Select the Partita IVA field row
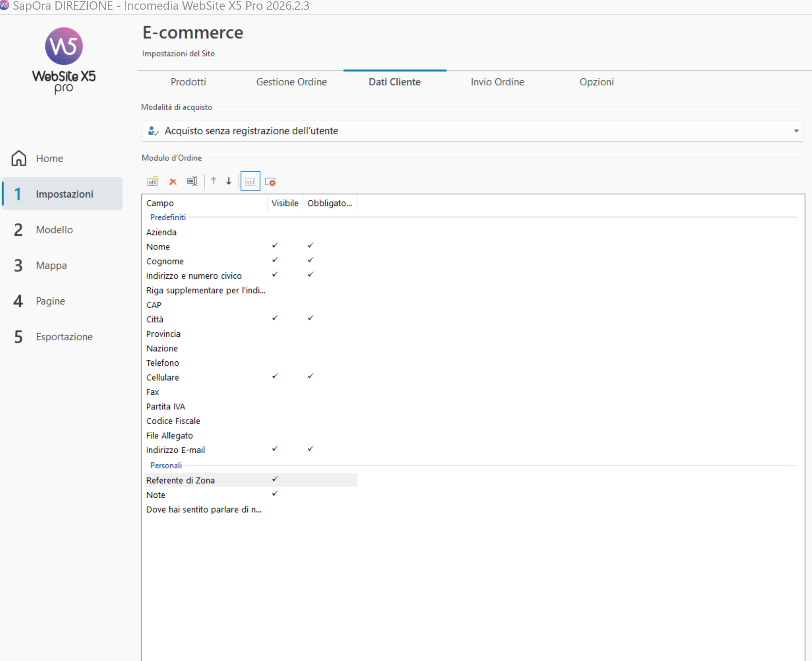Image resolution: width=812 pixels, height=661 pixels. coord(251,406)
